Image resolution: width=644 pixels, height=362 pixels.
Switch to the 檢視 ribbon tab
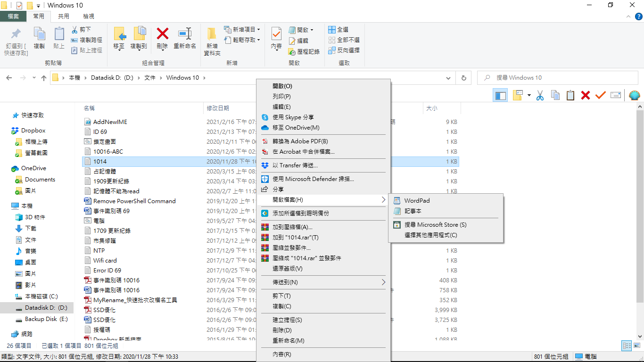(x=88, y=16)
